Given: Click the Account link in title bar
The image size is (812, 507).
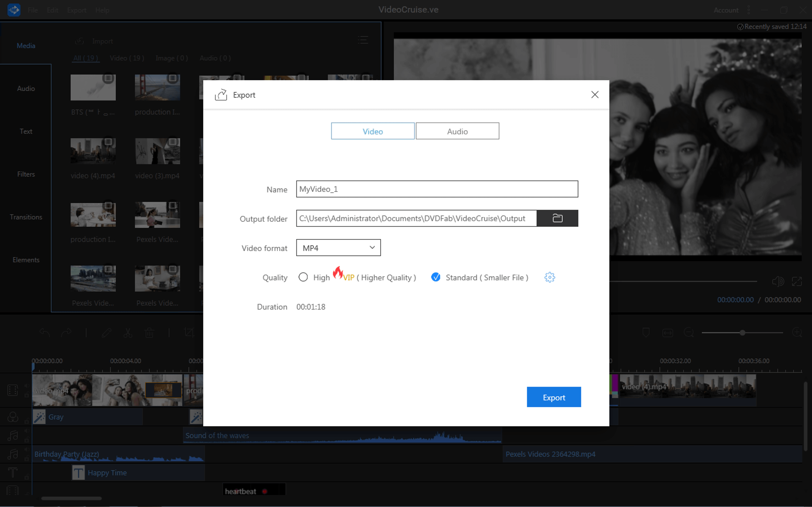Looking at the screenshot, I should click(x=726, y=10).
